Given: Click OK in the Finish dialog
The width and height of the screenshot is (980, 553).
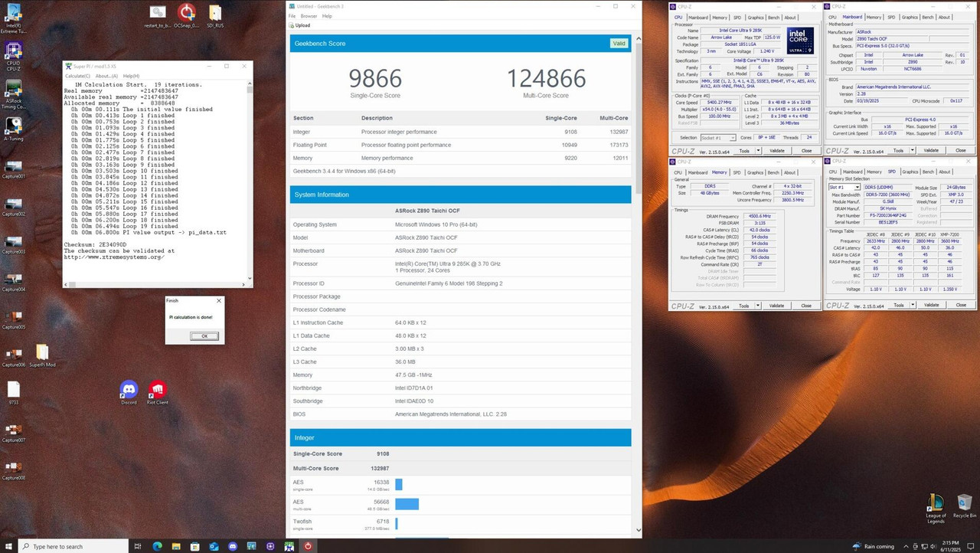Looking at the screenshot, I should [204, 336].
